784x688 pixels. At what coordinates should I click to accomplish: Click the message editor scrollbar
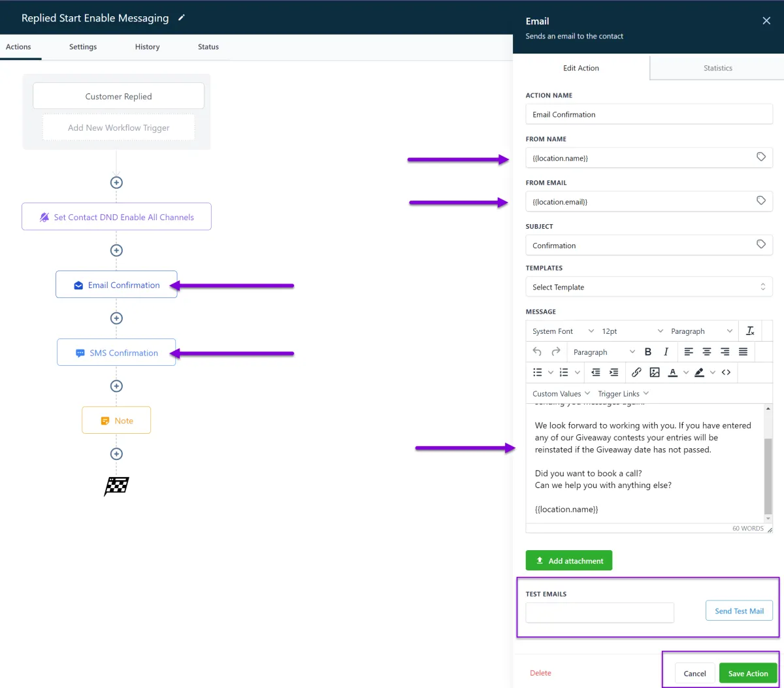768,476
